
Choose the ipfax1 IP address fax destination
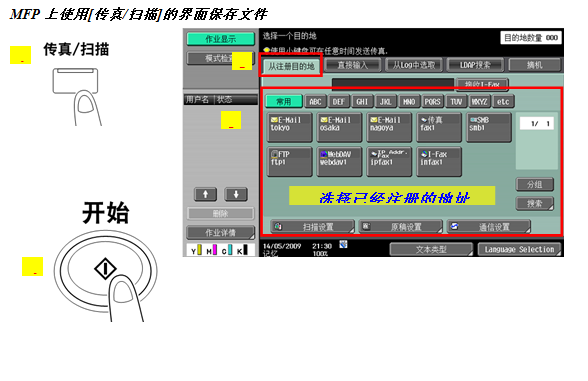(389, 162)
